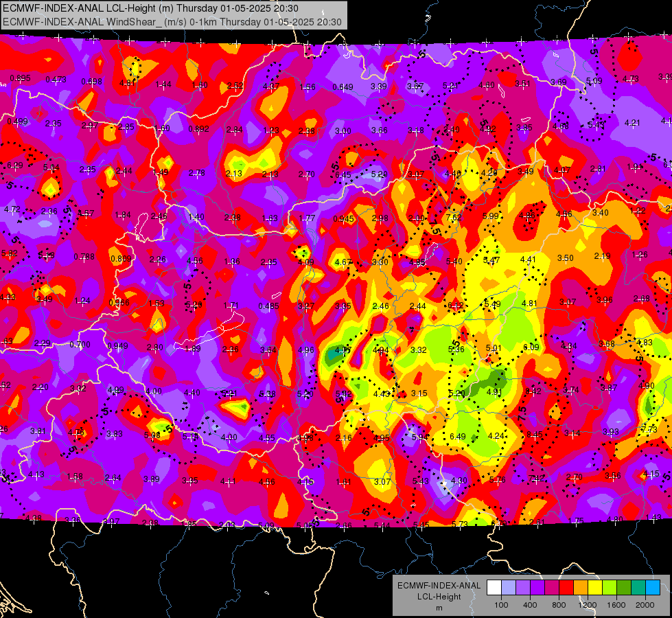Image resolution: width=672 pixels, height=618 pixels.
Task: Click the legend tick label "800"
Action: click(x=559, y=605)
